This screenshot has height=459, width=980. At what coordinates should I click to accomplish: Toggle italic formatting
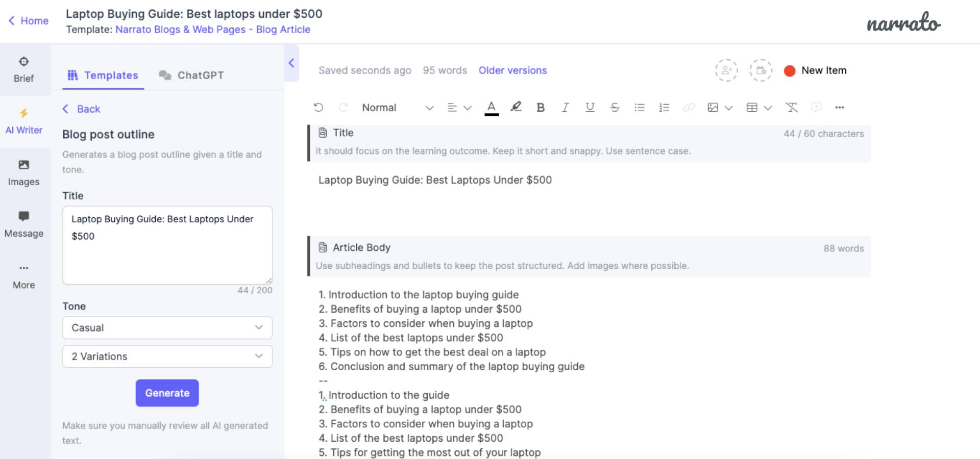point(565,108)
